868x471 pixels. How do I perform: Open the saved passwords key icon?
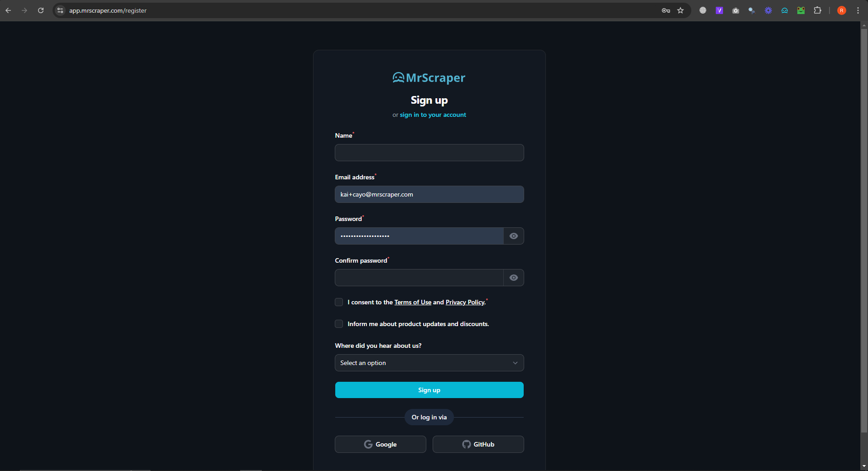tap(665, 10)
